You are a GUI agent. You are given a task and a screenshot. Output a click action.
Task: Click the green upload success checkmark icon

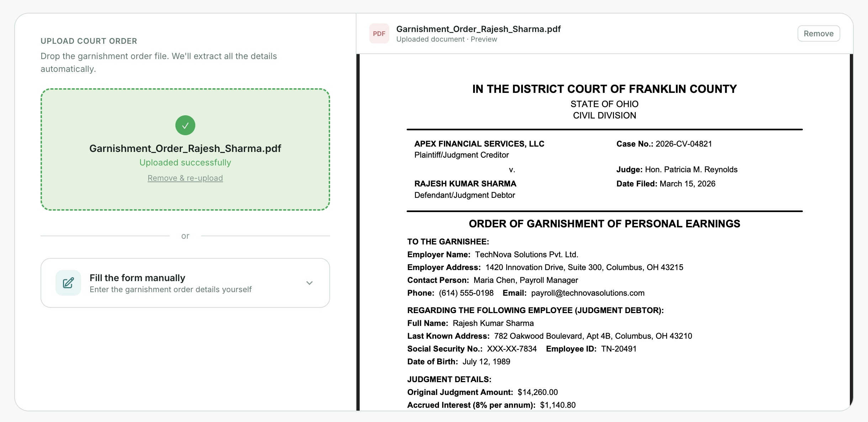click(x=185, y=125)
